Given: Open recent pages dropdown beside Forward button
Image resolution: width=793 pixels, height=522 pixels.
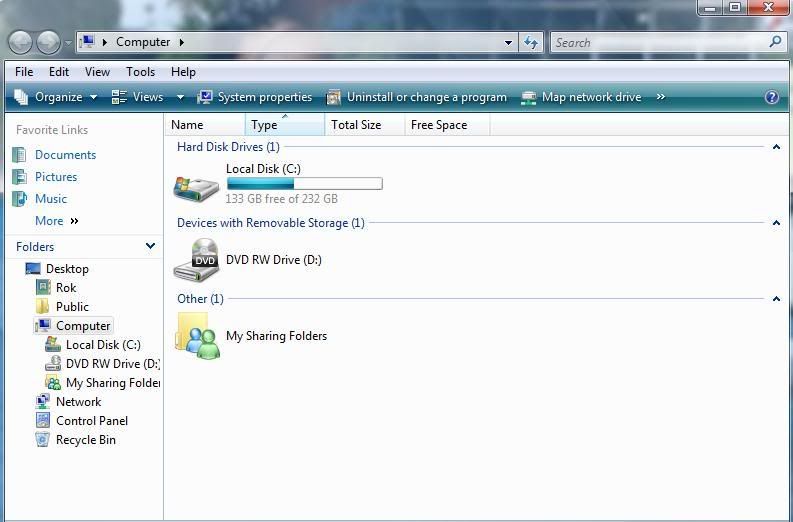Looking at the screenshot, I should point(68,43).
